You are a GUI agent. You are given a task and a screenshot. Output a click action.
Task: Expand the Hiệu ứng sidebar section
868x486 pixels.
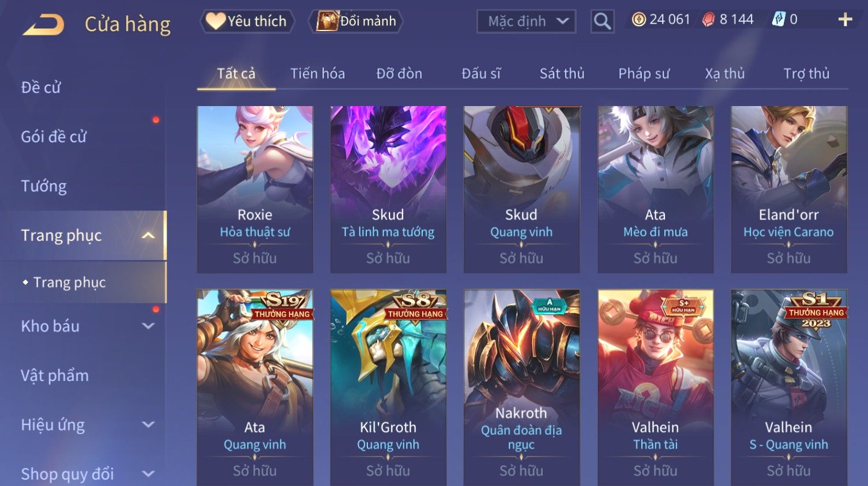[x=148, y=424]
